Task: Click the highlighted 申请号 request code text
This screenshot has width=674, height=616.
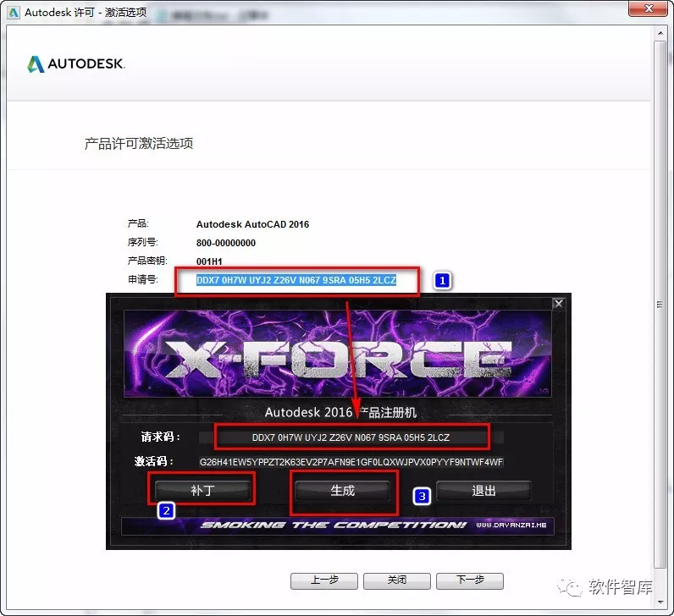Action: pos(296,280)
